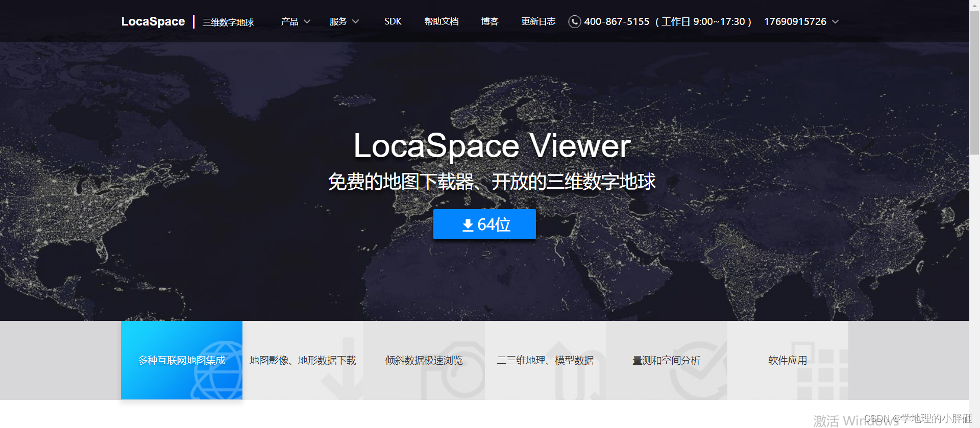Click the 三维数字地球 tagline in the header
Image resolution: width=980 pixels, height=428 pixels.
pos(228,22)
